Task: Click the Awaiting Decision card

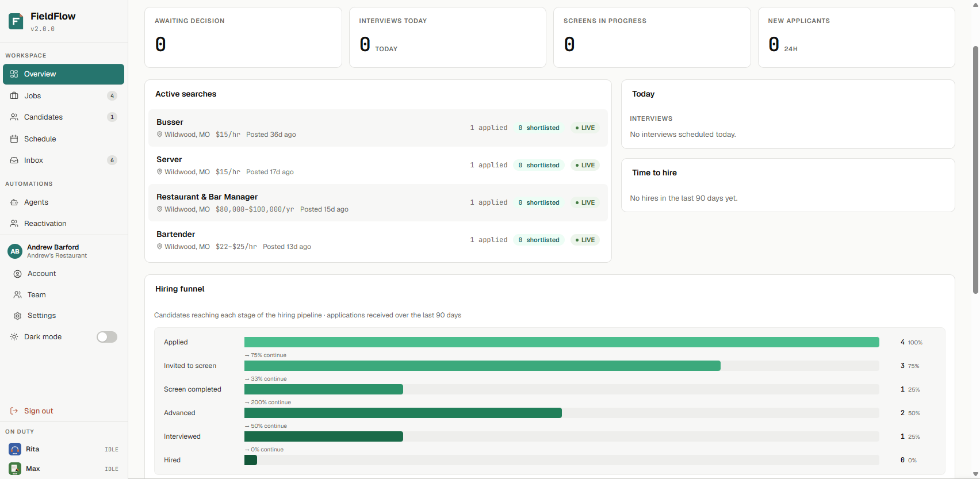Action: (243, 37)
